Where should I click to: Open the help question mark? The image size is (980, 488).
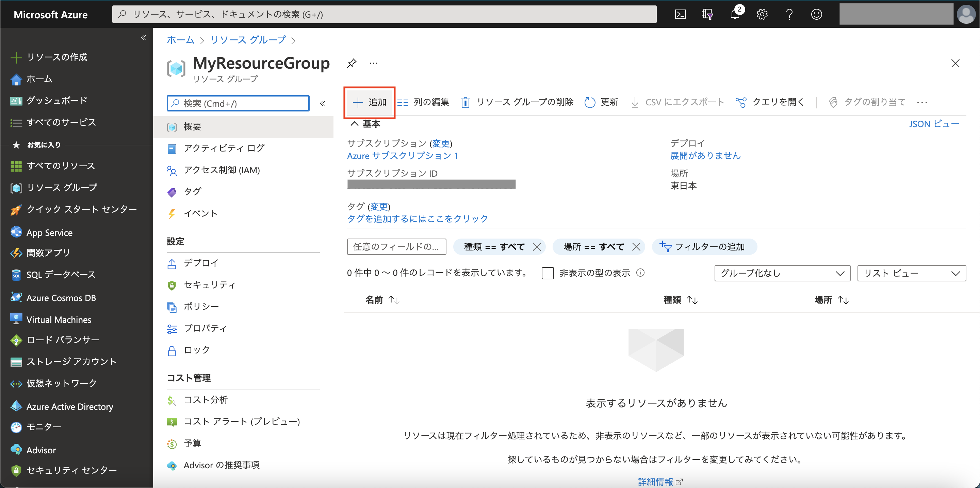pyautogui.click(x=789, y=14)
